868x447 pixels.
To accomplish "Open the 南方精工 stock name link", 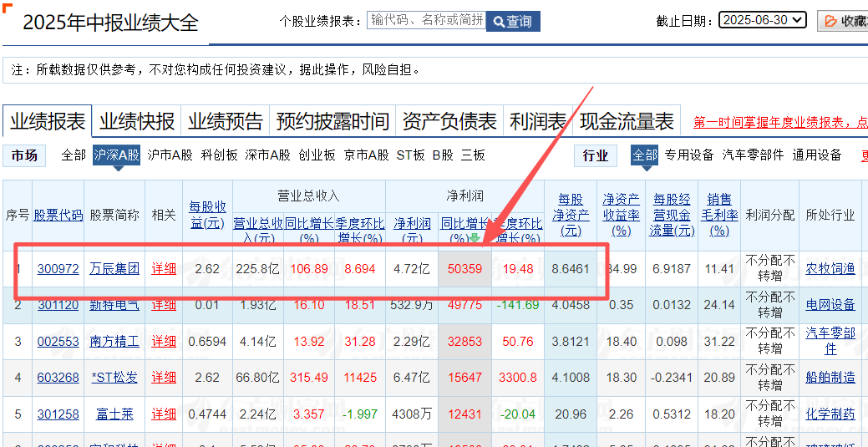I will point(114,342).
